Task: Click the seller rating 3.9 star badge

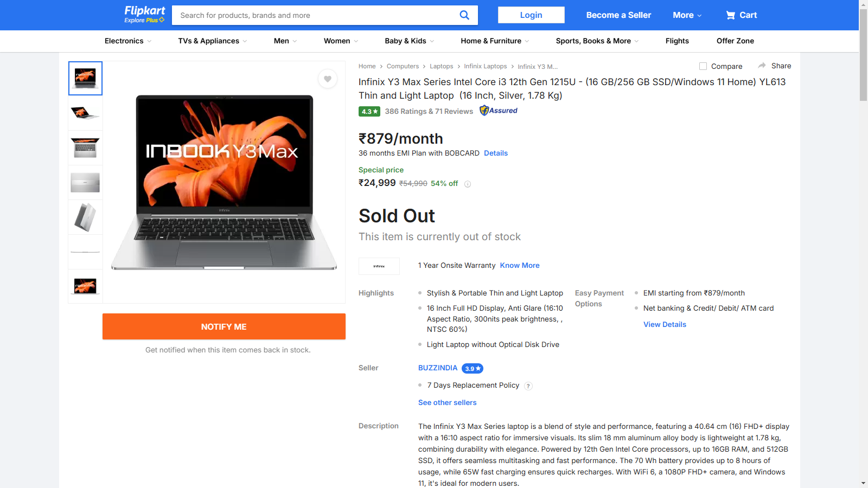Action: click(472, 368)
